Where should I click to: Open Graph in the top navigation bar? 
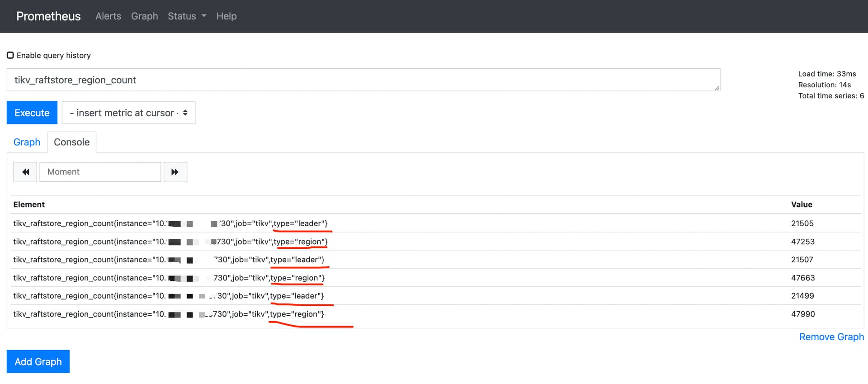pyautogui.click(x=144, y=16)
